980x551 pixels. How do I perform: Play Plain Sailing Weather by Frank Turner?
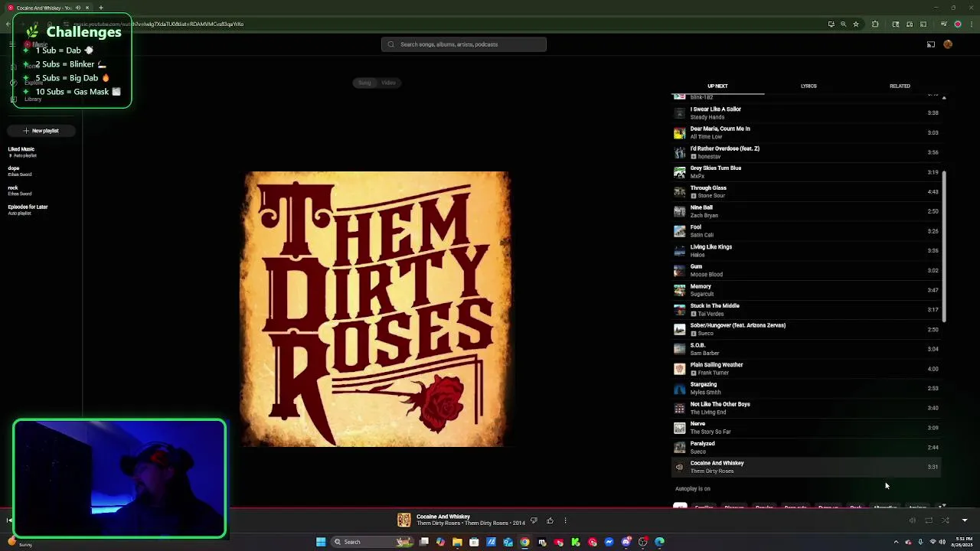[x=805, y=368]
